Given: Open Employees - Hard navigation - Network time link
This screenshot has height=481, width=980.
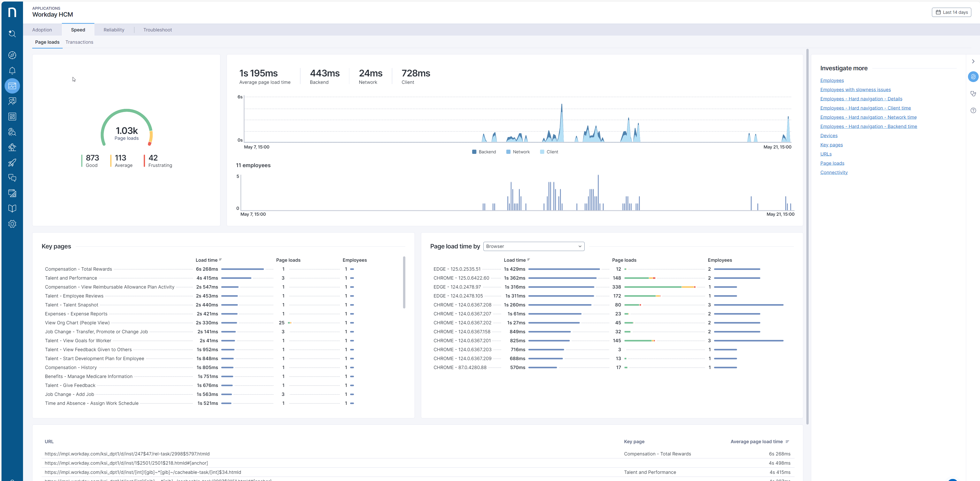Looking at the screenshot, I should pos(868,117).
